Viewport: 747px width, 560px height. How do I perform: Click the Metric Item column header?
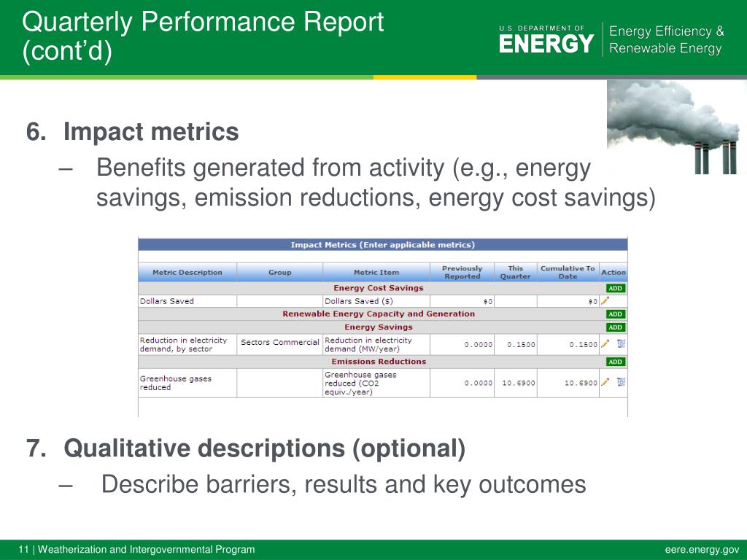point(376,273)
